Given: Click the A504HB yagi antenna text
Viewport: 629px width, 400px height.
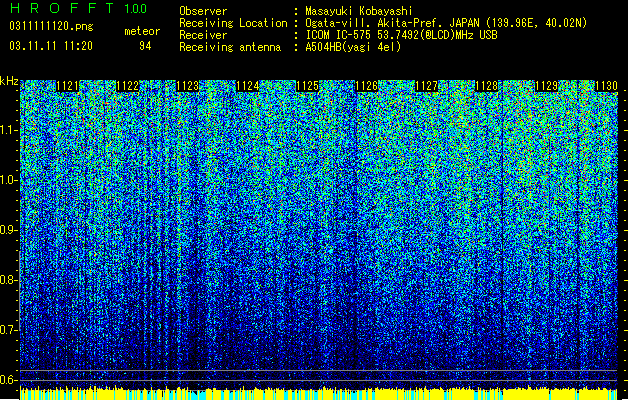Looking at the screenshot, I should (x=353, y=47).
